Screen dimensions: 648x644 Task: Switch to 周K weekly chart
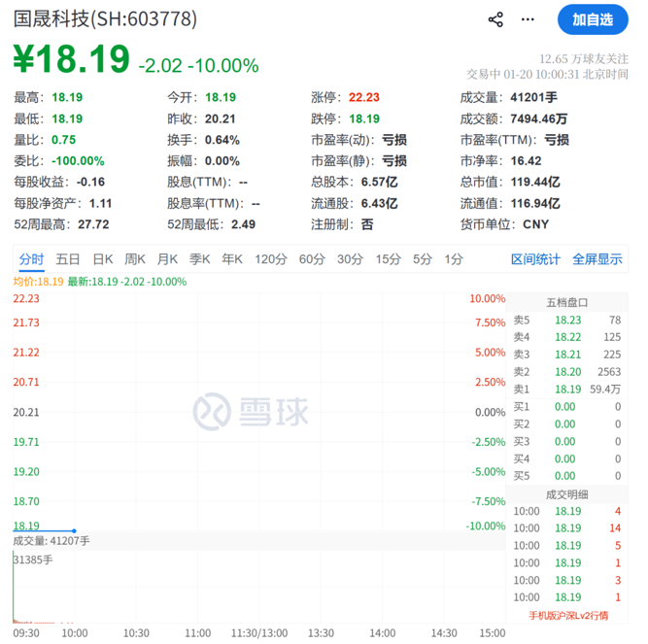tap(135, 259)
